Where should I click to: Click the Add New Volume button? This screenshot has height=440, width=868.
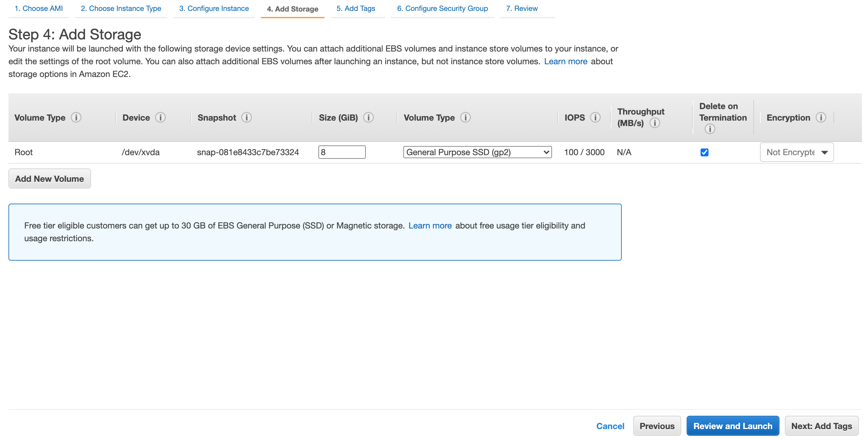[x=49, y=178]
